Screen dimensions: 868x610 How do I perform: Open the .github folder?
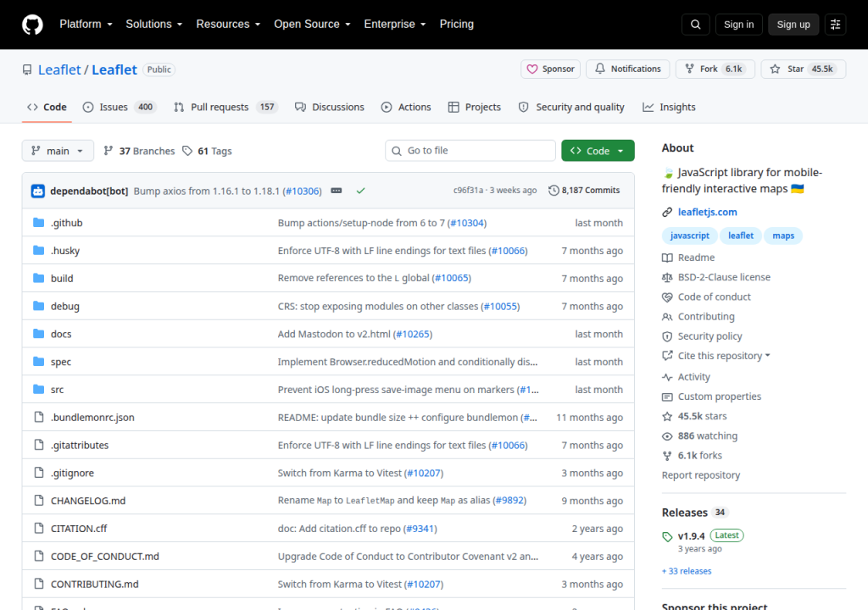[66, 223]
